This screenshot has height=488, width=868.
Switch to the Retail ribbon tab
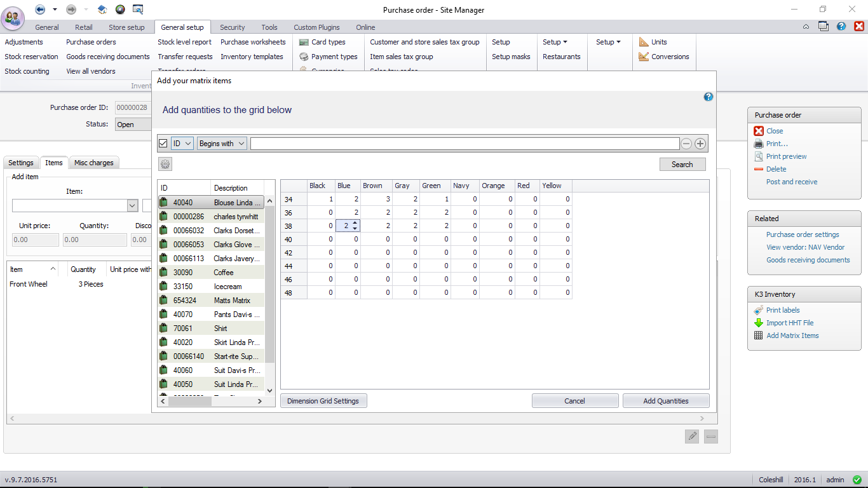click(83, 27)
